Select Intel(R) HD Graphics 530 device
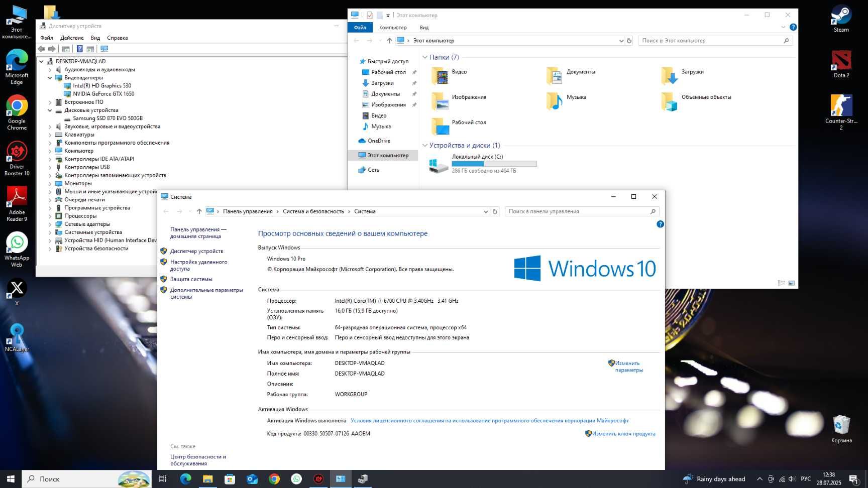 (x=102, y=86)
